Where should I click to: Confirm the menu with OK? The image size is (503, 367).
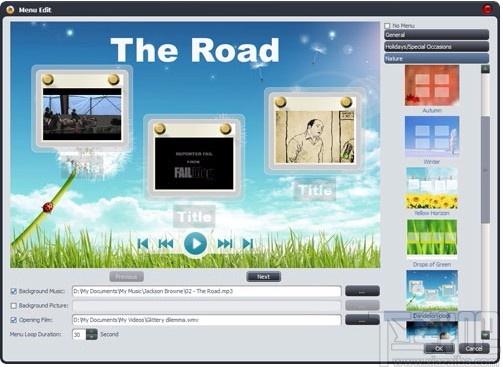tap(439, 349)
